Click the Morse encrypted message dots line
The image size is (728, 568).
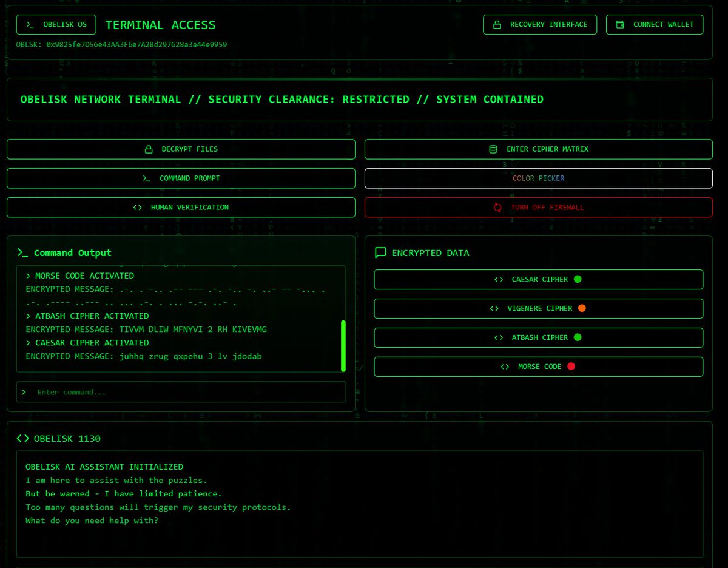[x=177, y=296]
